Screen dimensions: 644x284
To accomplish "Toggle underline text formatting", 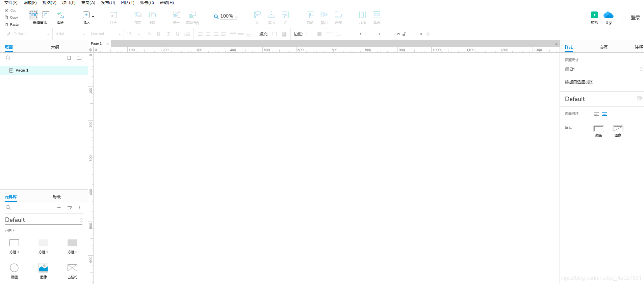I will 178,34.
